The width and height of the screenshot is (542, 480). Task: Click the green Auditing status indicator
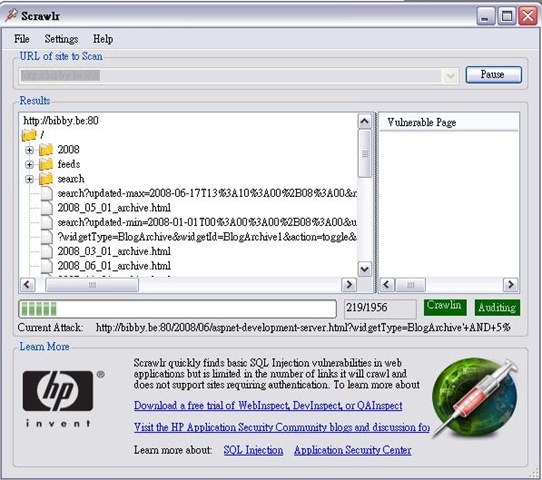pyautogui.click(x=497, y=307)
